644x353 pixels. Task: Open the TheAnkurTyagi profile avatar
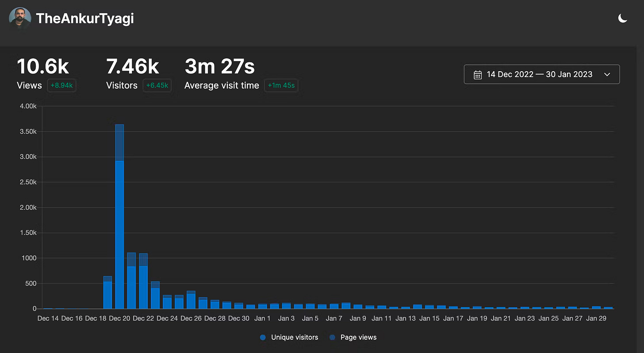pos(20,18)
